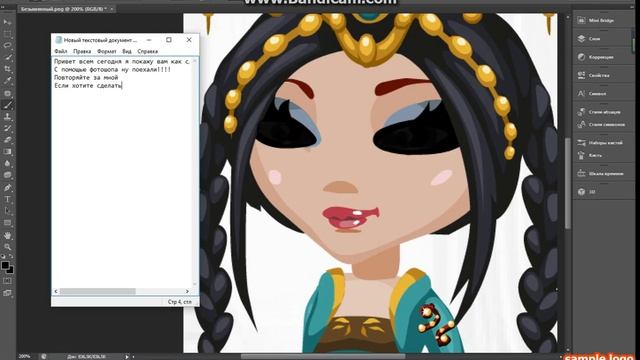Screen dimensions: 640x360
Task: Toggle Quick Mask mode
Action: 7,281
